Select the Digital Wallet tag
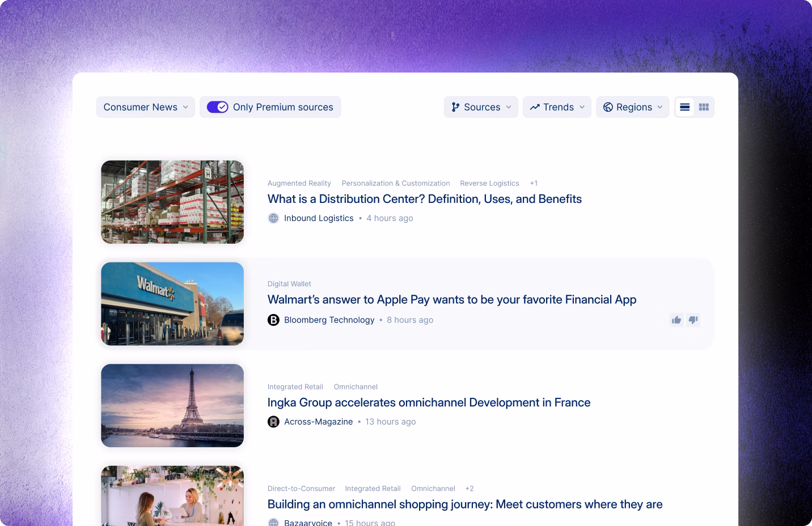 click(289, 284)
